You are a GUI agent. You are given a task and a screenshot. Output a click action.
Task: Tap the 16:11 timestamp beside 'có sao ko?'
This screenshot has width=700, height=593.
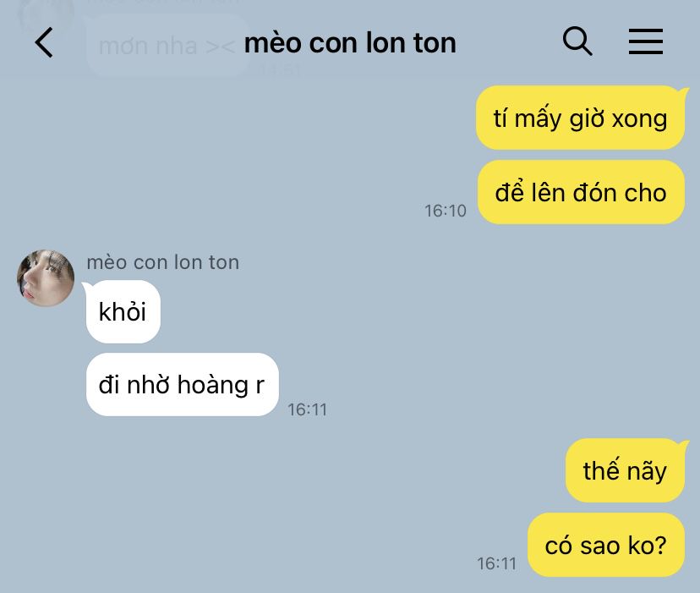[496, 563]
